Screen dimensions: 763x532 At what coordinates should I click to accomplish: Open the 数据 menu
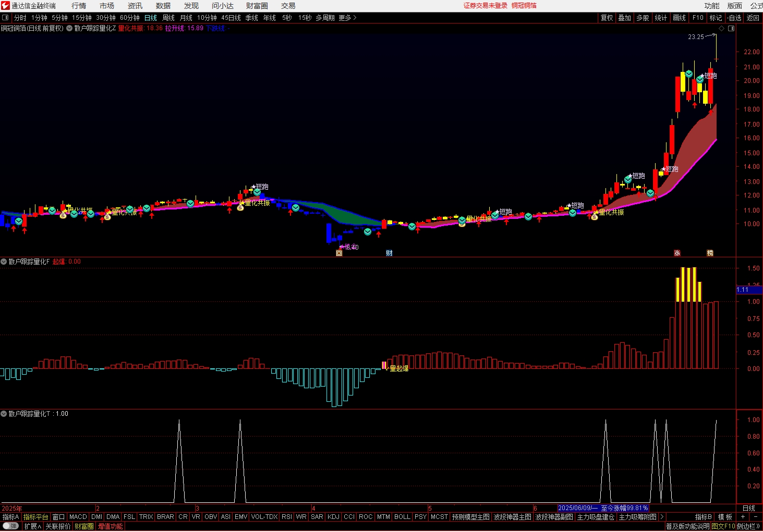click(x=163, y=6)
